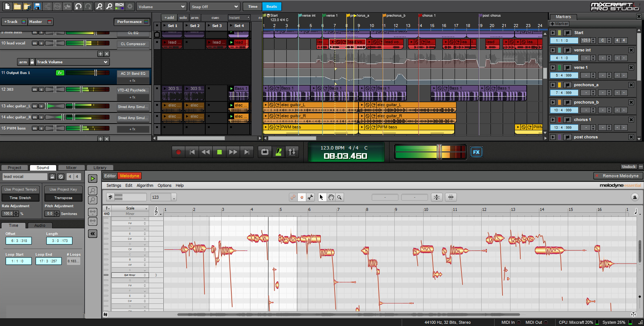Click fast forward in the transport
Screen dimensions: 644x326
[x=233, y=152]
